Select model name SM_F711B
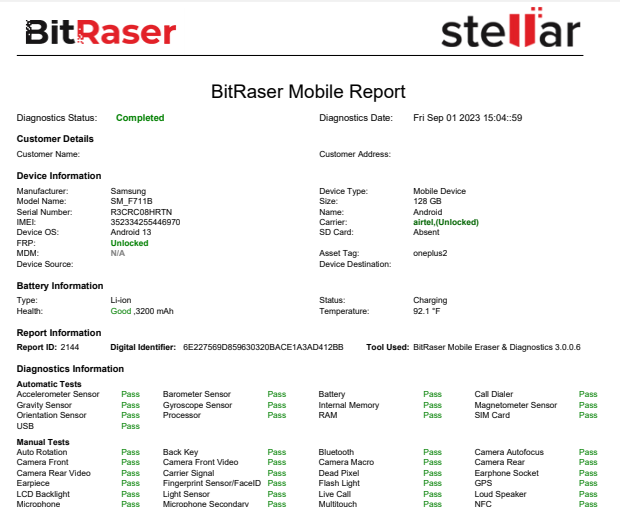The image size is (620, 507). pyautogui.click(x=131, y=201)
